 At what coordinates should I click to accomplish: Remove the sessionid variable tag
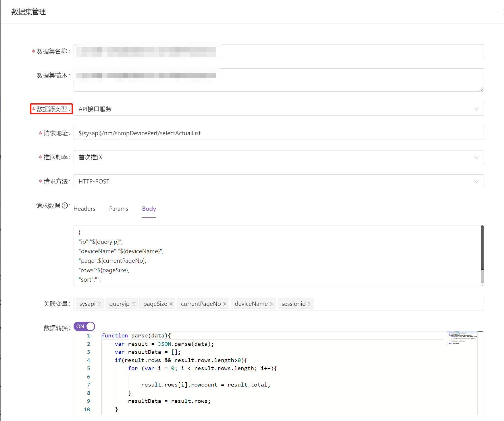coord(309,304)
